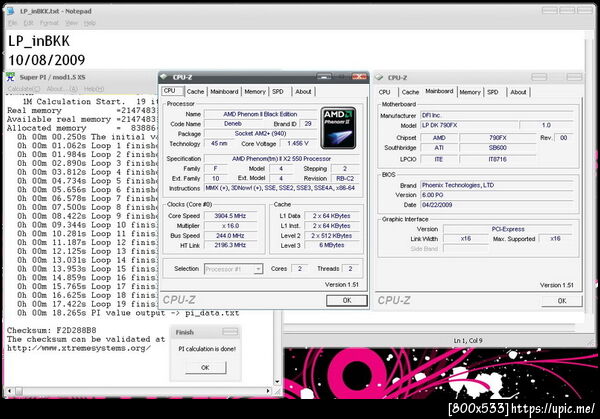Image resolution: width=600 pixels, height=419 pixels.
Task: Click OK in the front CPU-Z window
Action: (x=347, y=300)
